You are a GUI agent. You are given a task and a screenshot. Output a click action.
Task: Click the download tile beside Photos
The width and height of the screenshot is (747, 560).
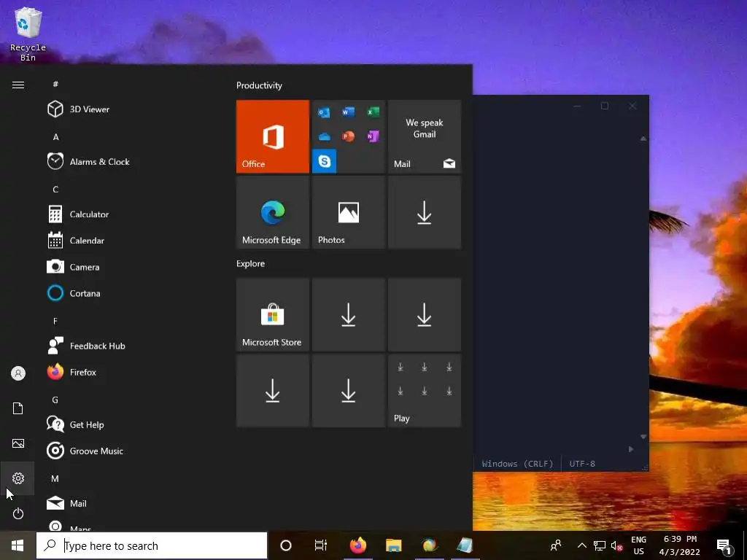(425, 212)
